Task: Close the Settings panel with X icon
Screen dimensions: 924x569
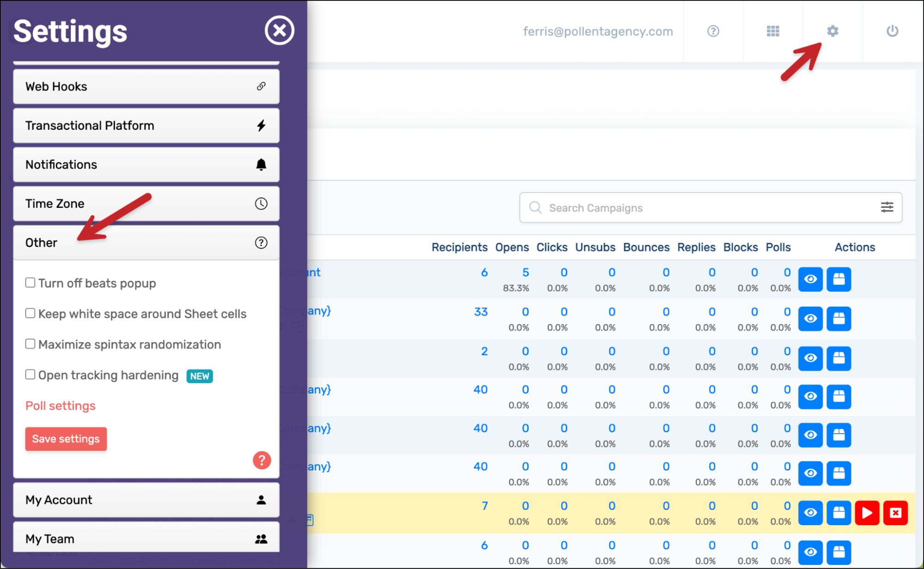Action: pyautogui.click(x=279, y=30)
